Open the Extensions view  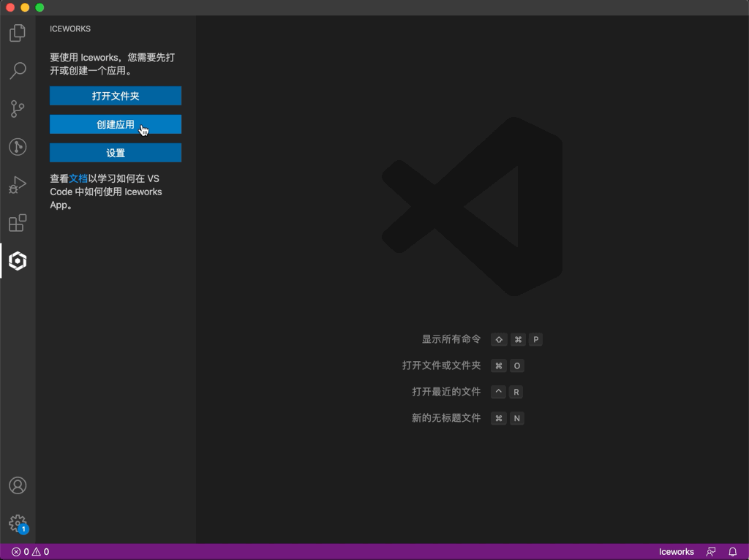(18, 223)
